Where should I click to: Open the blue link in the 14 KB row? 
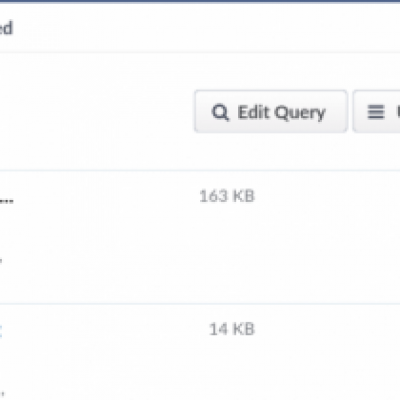pos(1,331)
